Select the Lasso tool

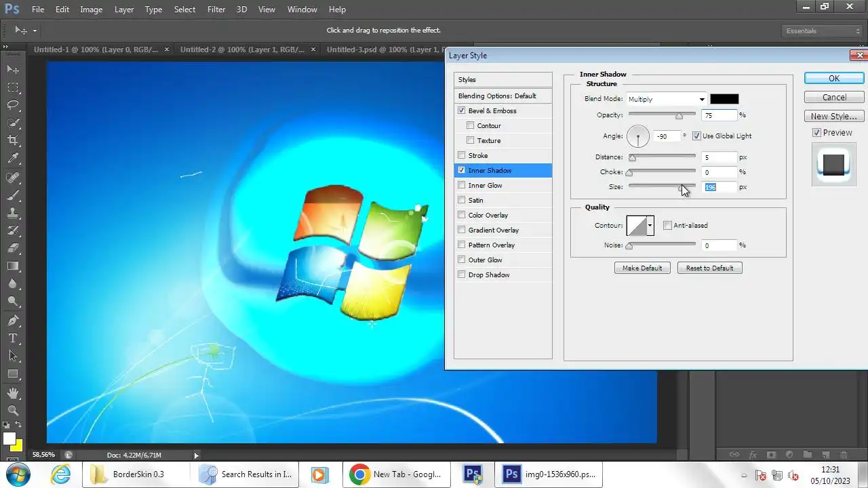point(13,104)
